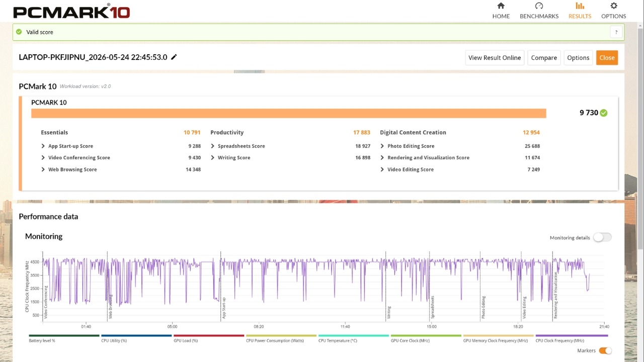
Task: Click the Rendering and Visualization chart marker
Action: (556, 296)
